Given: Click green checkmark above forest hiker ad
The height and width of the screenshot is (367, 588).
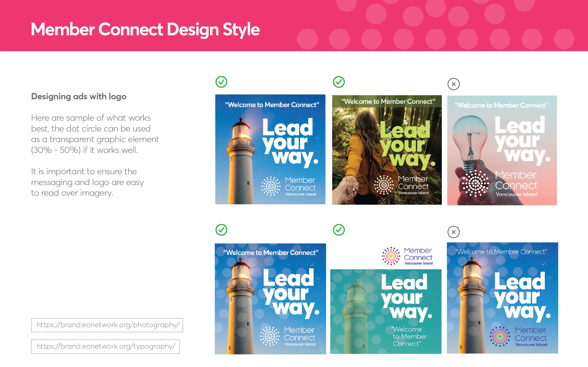Looking at the screenshot, I should (339, 82).
